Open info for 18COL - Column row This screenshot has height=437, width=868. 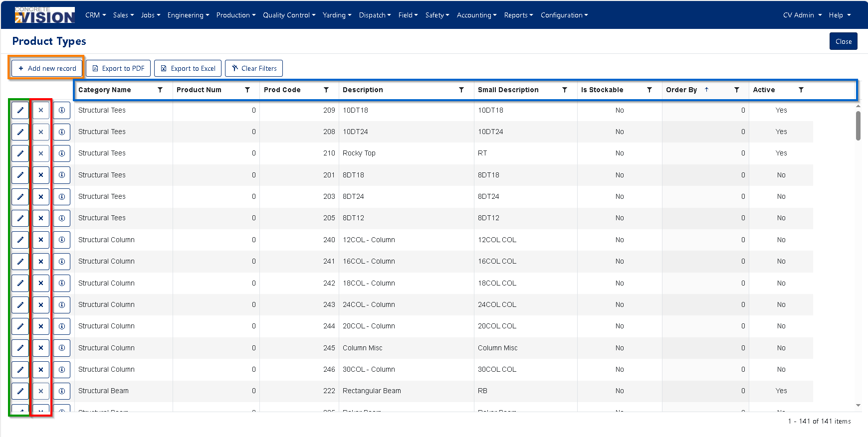coord(62,283)
